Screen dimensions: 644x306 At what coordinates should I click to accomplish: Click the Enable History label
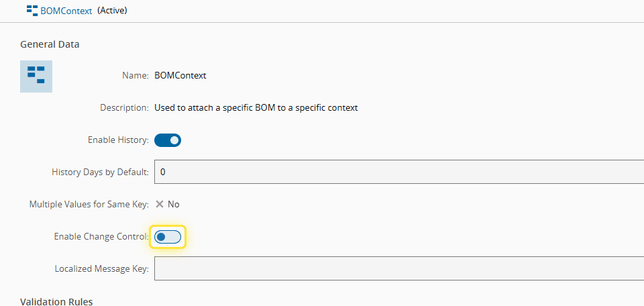pos(118,140)
